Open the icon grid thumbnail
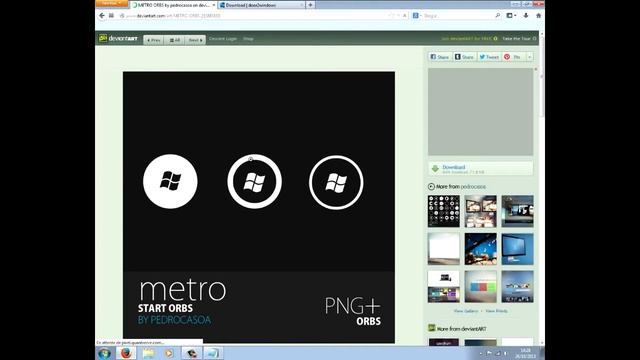640x360 pixels. tap(444, 211)
